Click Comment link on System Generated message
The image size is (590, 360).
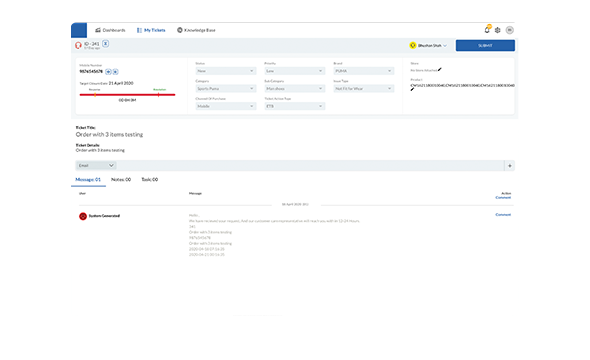coord(503,215)
